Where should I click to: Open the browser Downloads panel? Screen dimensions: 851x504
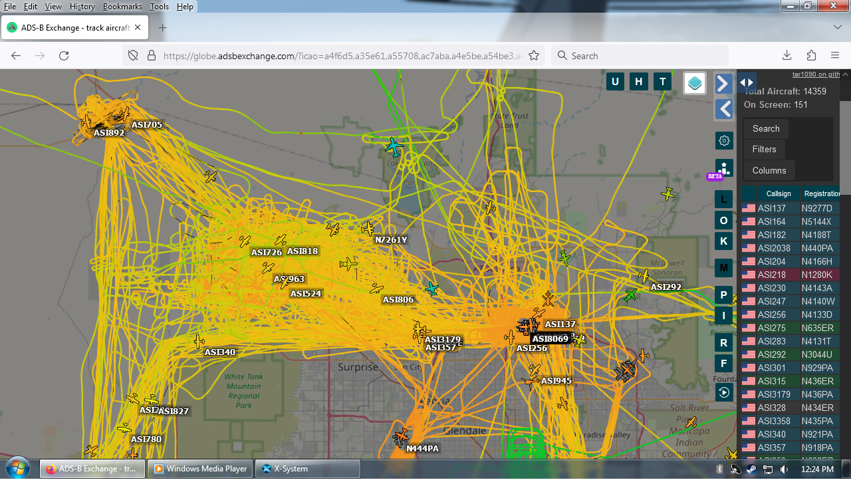[x=787, y=56]
